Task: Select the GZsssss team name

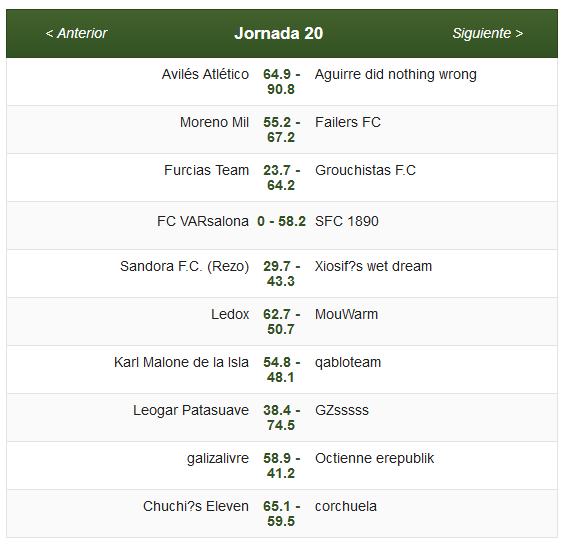Action: 342,411
